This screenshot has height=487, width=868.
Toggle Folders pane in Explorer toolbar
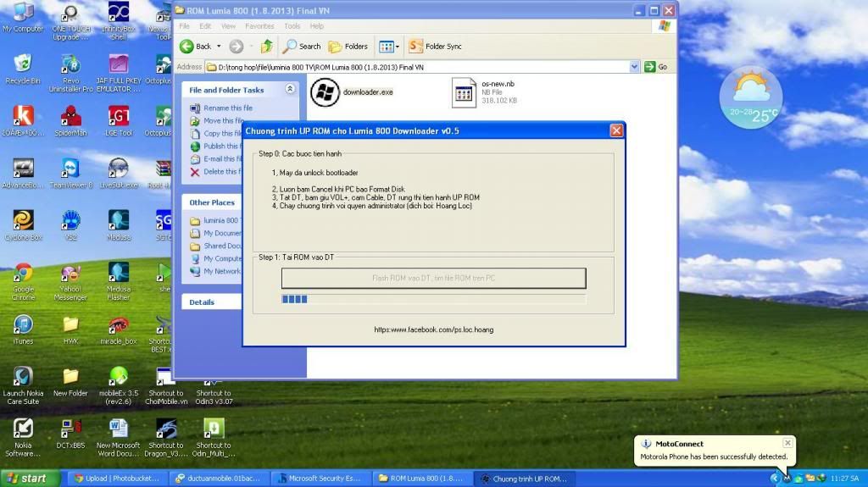348,47
